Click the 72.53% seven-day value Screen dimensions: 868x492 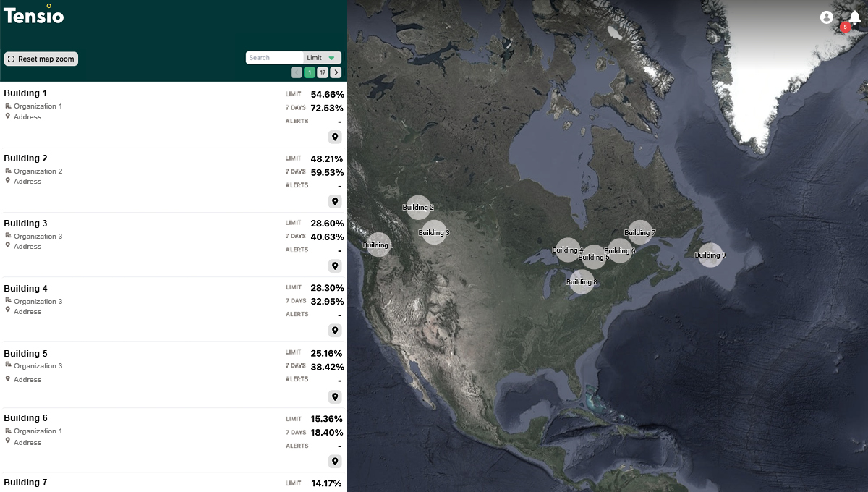pos(327,108)
